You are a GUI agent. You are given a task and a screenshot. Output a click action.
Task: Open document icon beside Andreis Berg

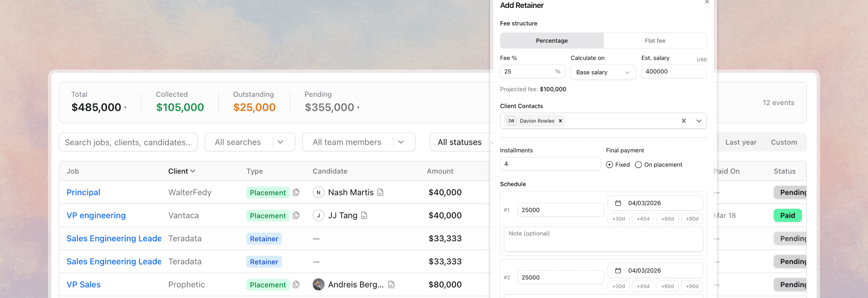point(391,284)
